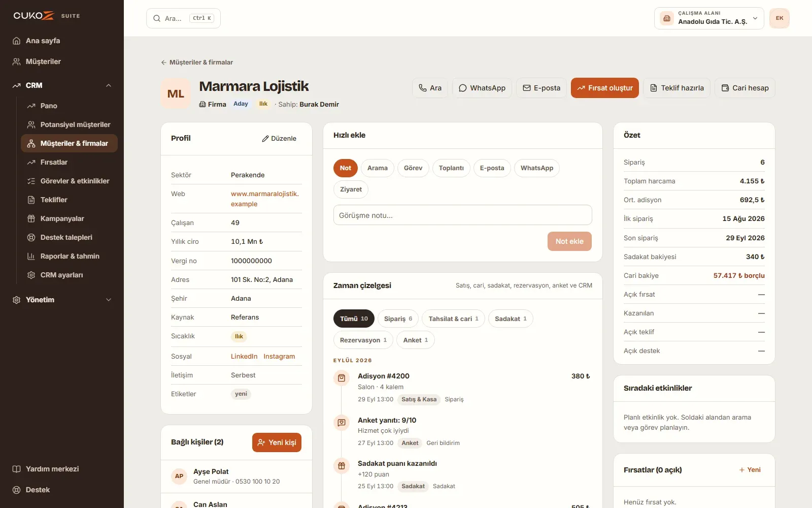Click Yeni in Fırsatlar card
Image resolution: width=812 pixels, height=508 pixels.
point(750,470)
